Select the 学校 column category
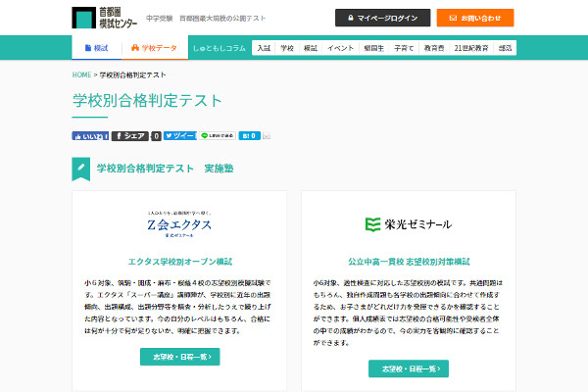 (x=287, y=48)
